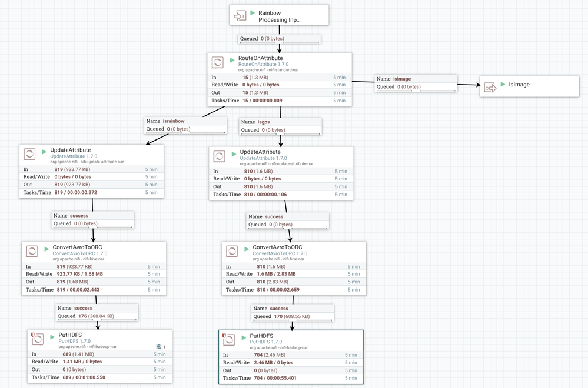Screen dimensions: 588x388
Task: Select success connection queued 176 (368.84 KB)
Action: 97,312
